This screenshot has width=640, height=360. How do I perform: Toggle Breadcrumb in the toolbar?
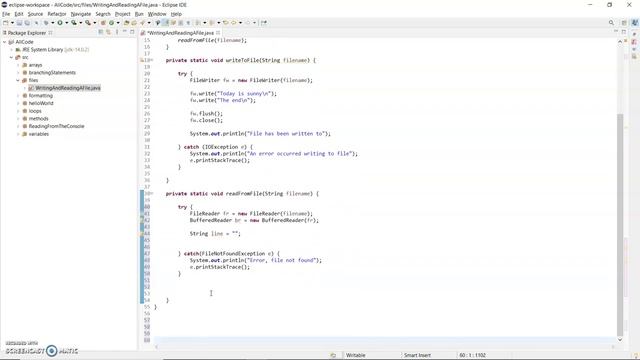tap(157, 23)
